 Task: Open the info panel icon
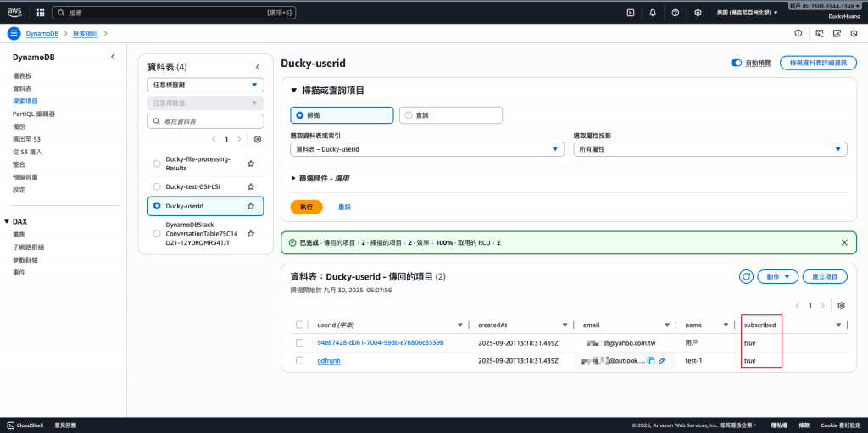798,33
